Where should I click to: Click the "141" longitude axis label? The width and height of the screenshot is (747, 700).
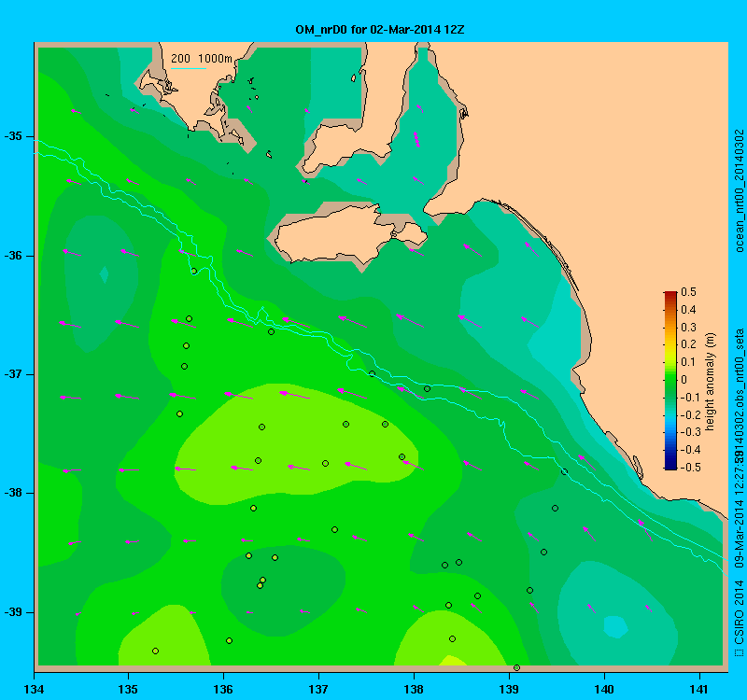click(699, 689)
